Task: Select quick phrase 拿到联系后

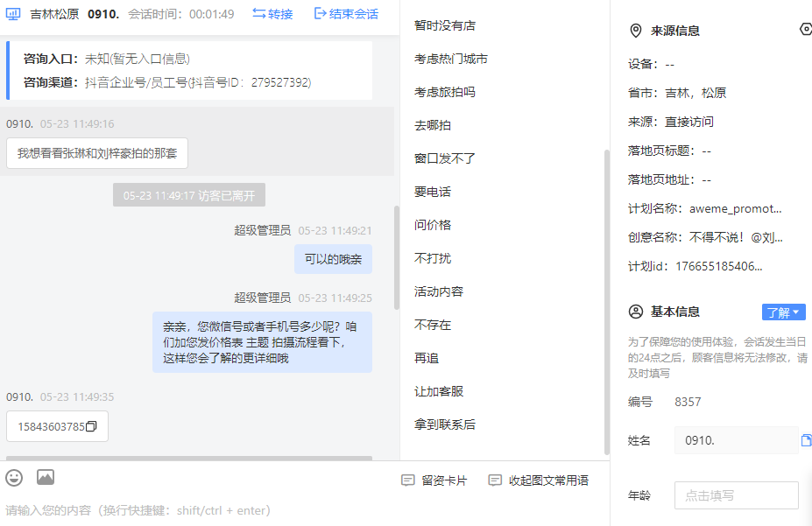Action: click(x=445, y=424)
